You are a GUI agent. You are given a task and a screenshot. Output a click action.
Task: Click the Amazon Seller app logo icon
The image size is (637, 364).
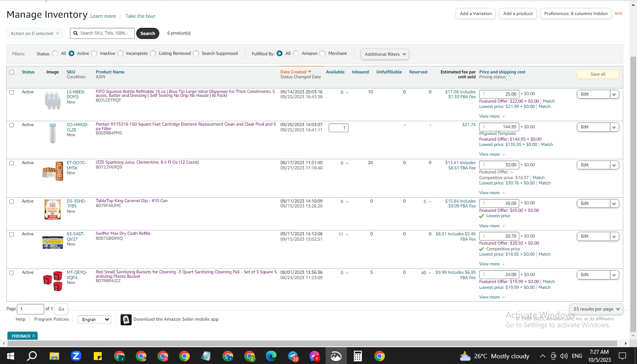click(126, 319)
